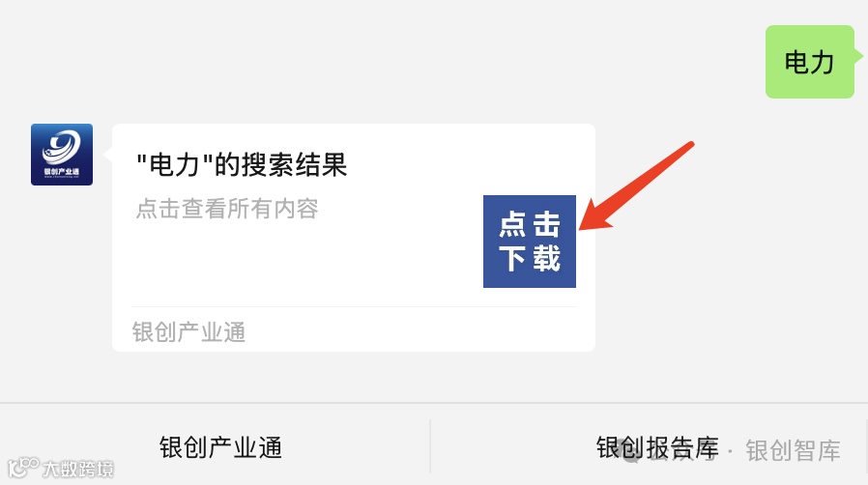The width and height of the screenshot is (868, 485).
Task: Click the vertical divider between bottom menus
Action: pos(430,445)
